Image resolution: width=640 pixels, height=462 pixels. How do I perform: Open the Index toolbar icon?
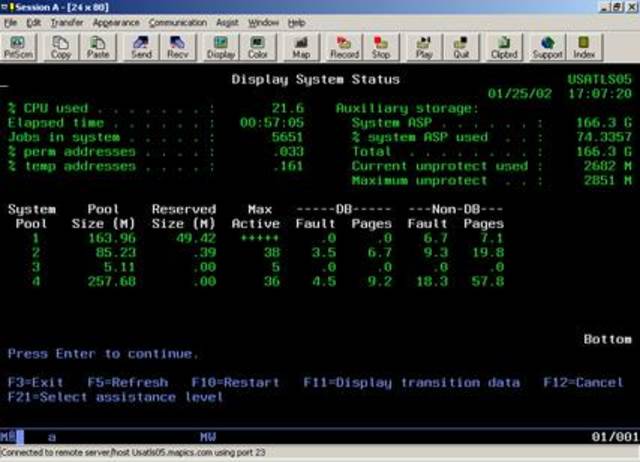[x=584, y=48]
